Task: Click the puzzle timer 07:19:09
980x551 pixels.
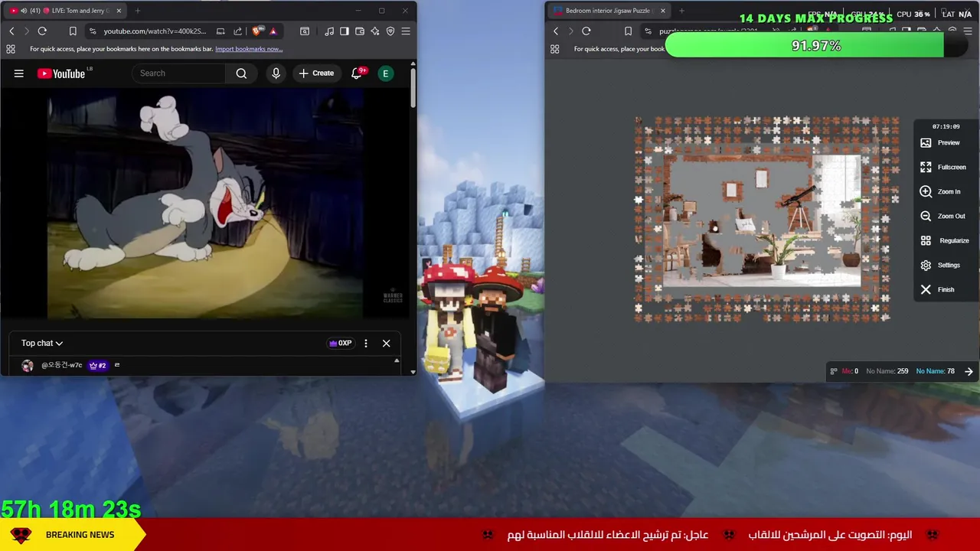Action: point(946,127)
